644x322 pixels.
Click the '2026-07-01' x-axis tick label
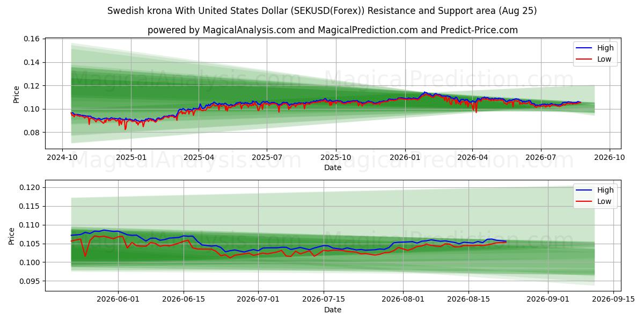259,299
